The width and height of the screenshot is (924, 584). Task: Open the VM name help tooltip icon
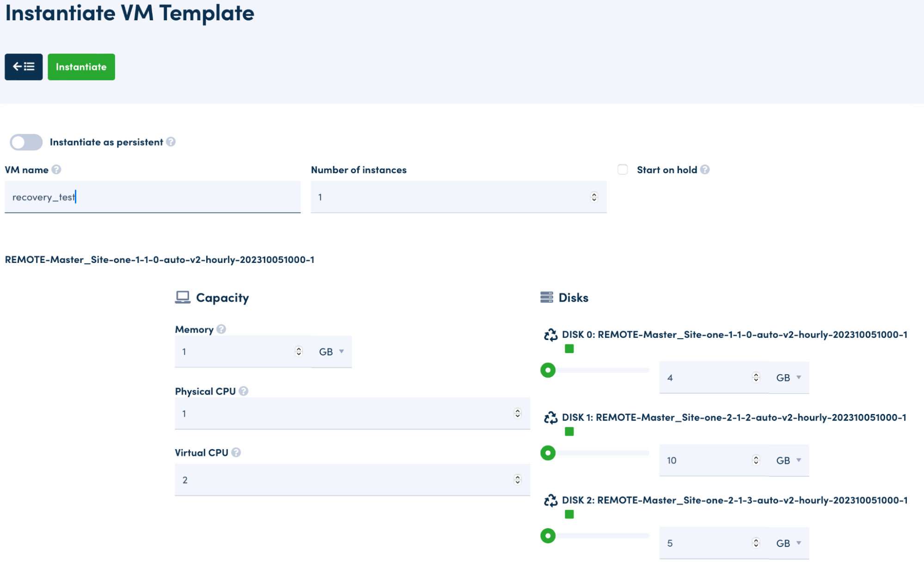click(x=56, y=170)
